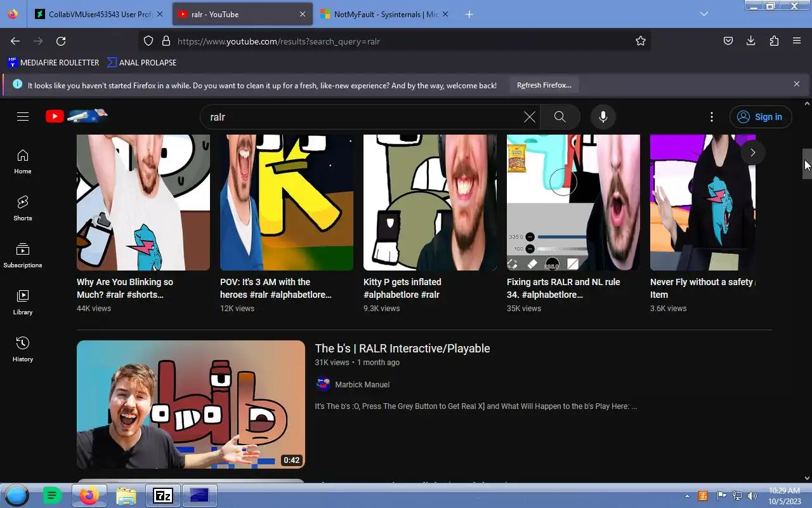Bookmark this page with the star
This screenshot has width=812, height=508.
pyautogui.click(x=641, y=41)
